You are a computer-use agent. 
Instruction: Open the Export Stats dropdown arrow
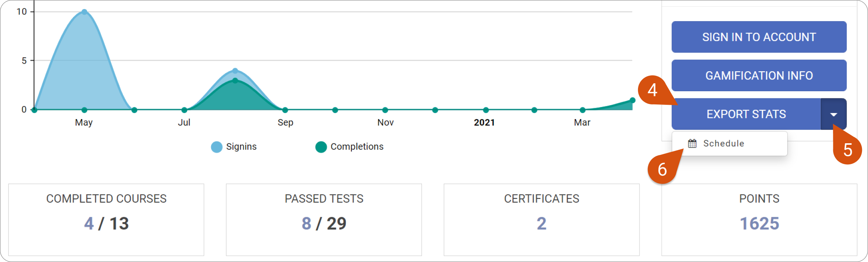pos(834,114)
